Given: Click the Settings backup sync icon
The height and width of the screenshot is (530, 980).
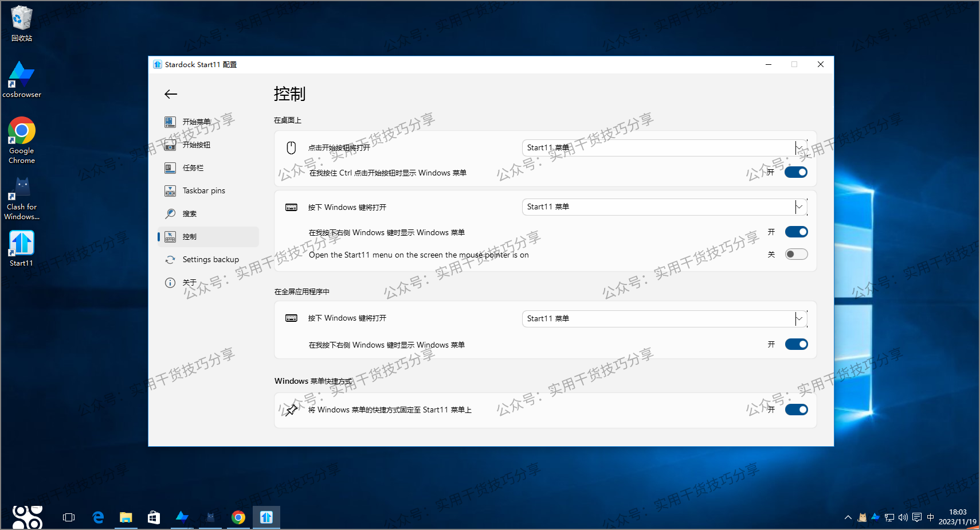Looking at the screenshot, I should point(170,259).
